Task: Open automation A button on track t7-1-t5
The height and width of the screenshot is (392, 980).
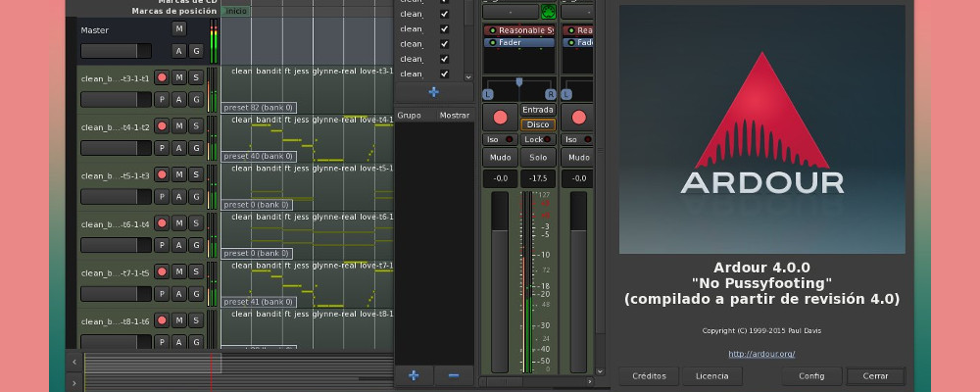Action: click(x=178, y=294)
